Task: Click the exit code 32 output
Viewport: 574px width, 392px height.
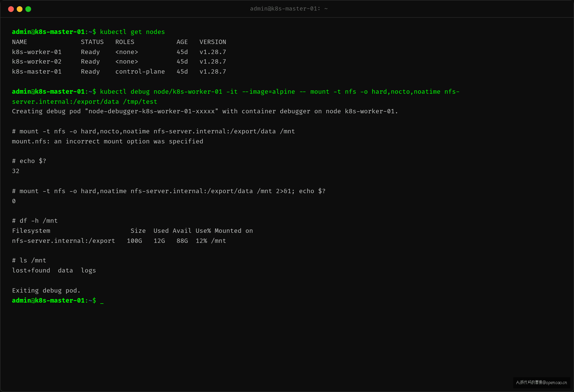Action: (16, 171)
